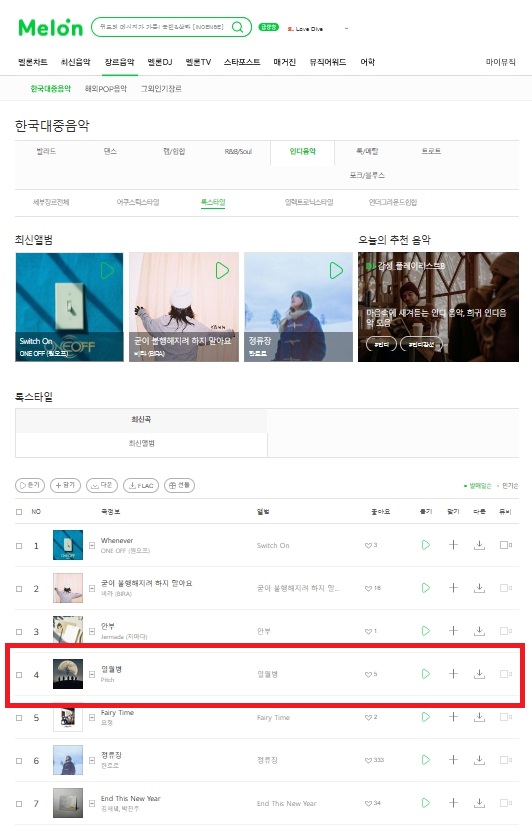Play the song Whenever by ONE OFF
Image resolution: width=532 pixels, height=831 pixels.
tap(425, 545)
